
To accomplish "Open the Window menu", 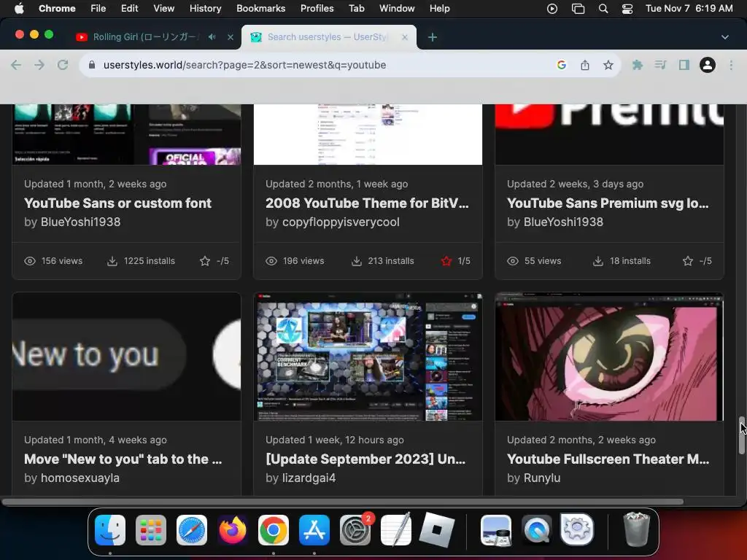I will (397, 9).
